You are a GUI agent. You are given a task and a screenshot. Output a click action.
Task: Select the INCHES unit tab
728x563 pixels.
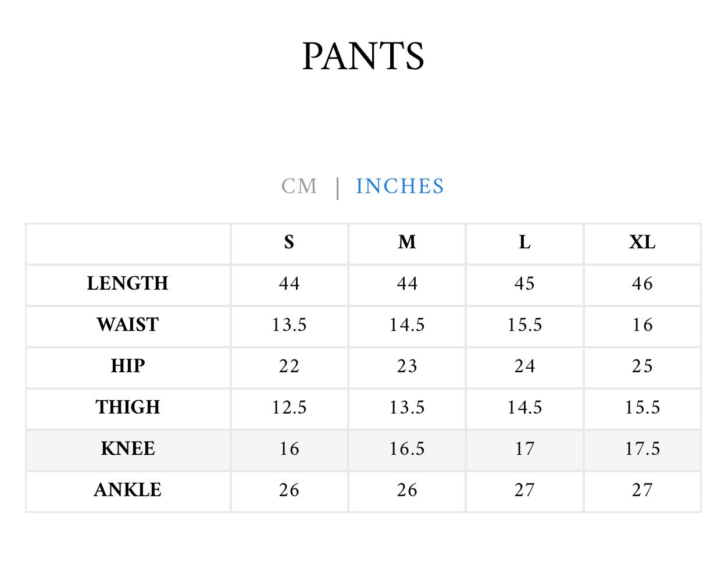pyautogui.click(x=400, y=186)
